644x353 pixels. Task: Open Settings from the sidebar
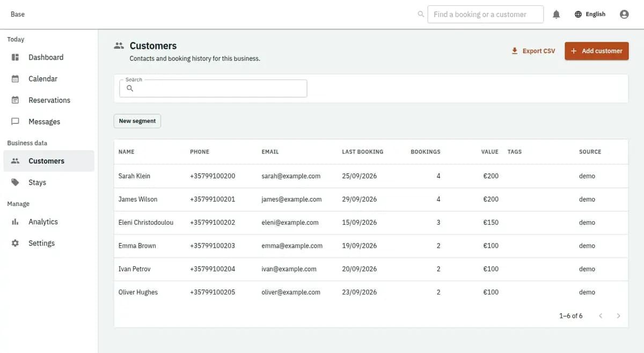[49, 243]
